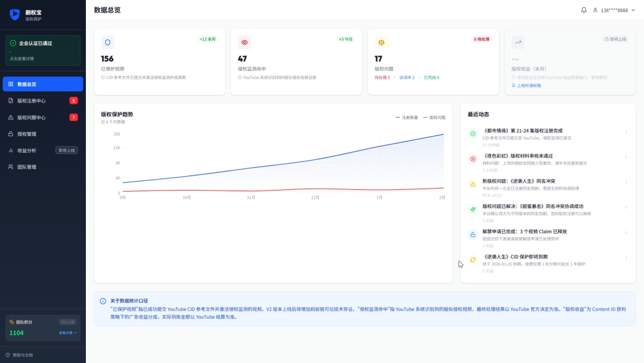Open the 企业认证已通过 certification card
The image size is (644, 363).
pos(43,50)
